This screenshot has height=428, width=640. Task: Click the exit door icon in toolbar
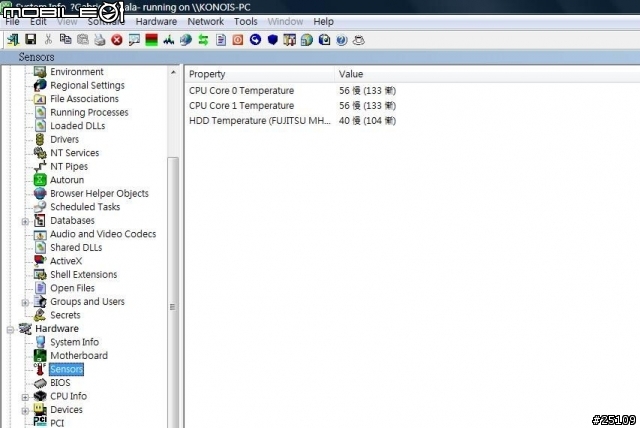[x=13, y=40]
